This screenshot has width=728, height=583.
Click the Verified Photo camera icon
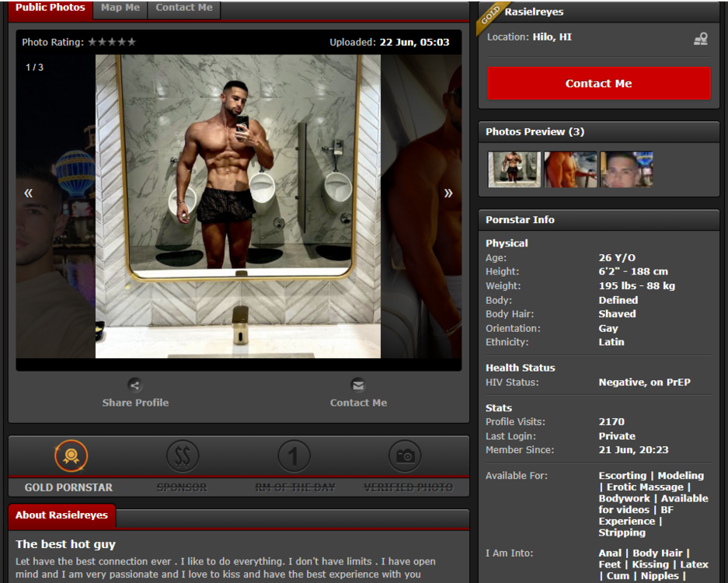pos(405,456)
